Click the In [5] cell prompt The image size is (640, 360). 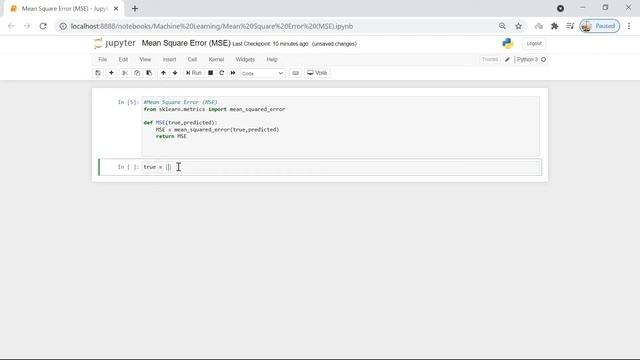coord(128,102)
